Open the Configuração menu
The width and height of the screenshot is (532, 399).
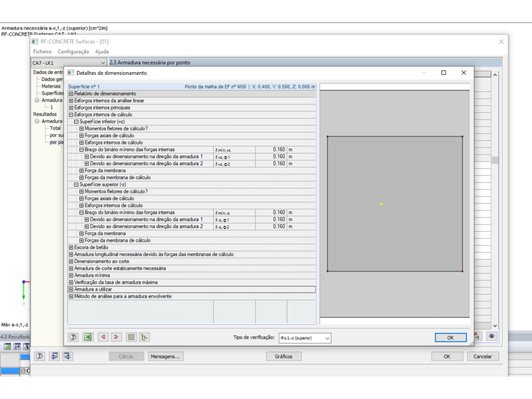coord(73,52)
